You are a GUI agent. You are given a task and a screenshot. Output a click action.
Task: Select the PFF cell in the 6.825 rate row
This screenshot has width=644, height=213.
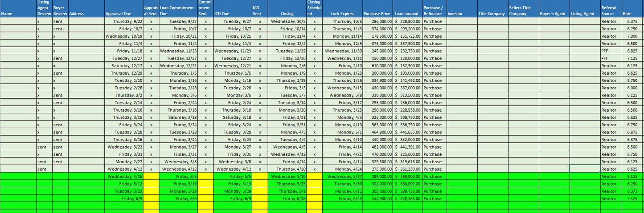point(611,51)
